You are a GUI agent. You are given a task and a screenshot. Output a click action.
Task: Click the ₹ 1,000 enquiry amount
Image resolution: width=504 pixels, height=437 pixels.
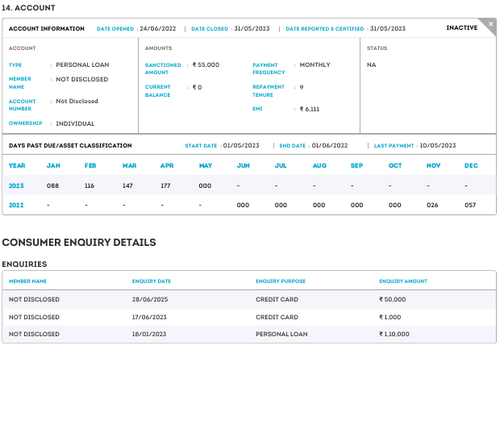click(389, 317)
